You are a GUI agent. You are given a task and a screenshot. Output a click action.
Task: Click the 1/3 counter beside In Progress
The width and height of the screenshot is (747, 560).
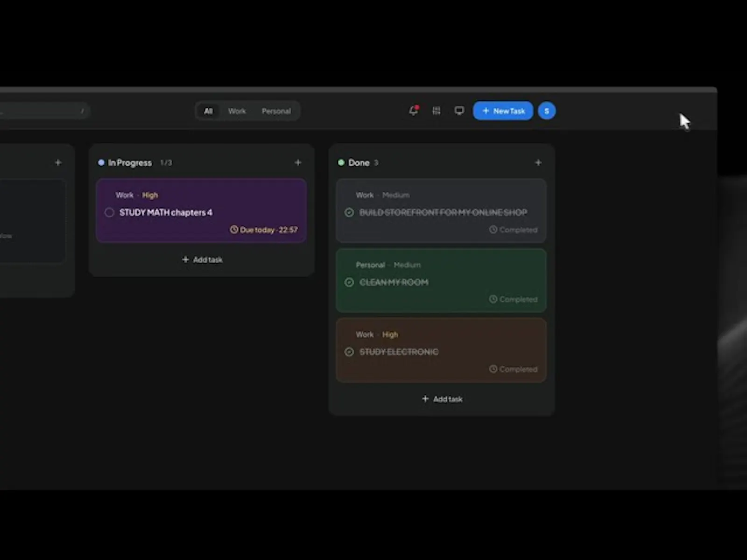[x=166, y=162]
